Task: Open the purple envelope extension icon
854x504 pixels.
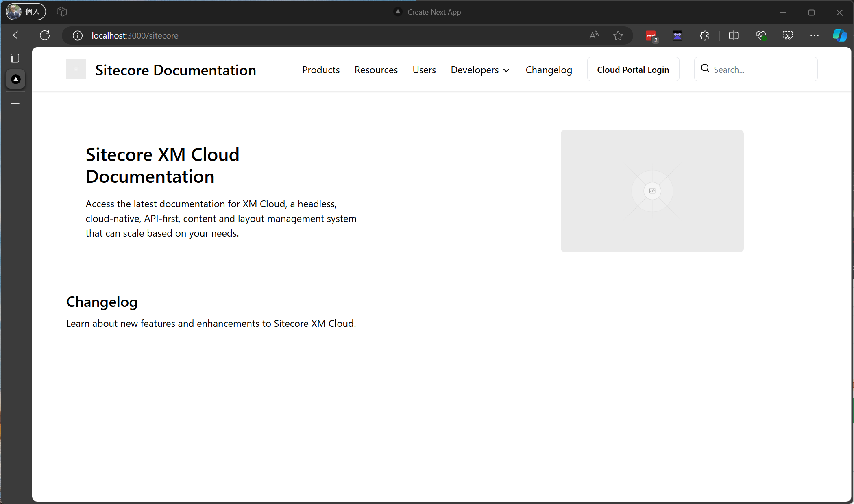Action: click(678, 36)
